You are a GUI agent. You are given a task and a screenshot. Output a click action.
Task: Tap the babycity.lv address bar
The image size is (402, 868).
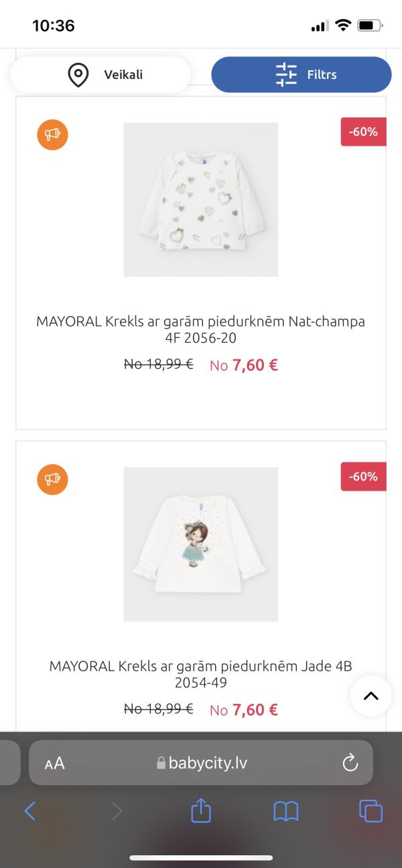click(x=201, y=763)
